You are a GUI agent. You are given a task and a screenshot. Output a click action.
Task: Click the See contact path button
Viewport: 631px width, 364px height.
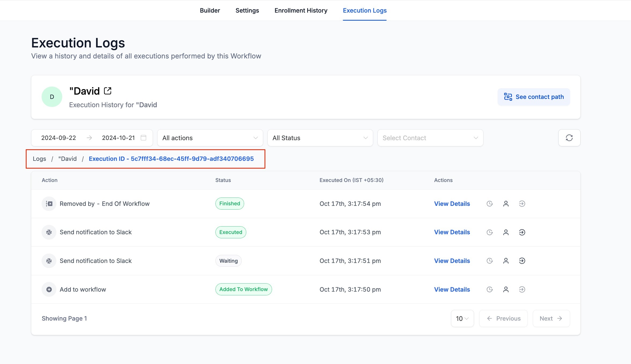[x=534, y=97]
